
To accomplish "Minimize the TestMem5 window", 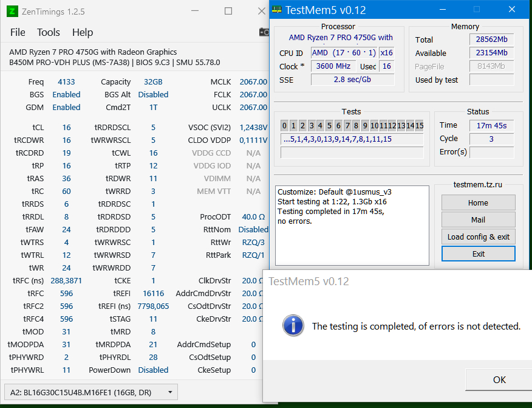I will pyautogui.click(x=443, y=10).
